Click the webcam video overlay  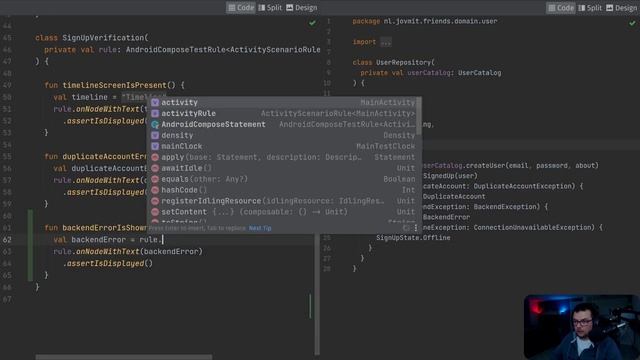(582, 327)
